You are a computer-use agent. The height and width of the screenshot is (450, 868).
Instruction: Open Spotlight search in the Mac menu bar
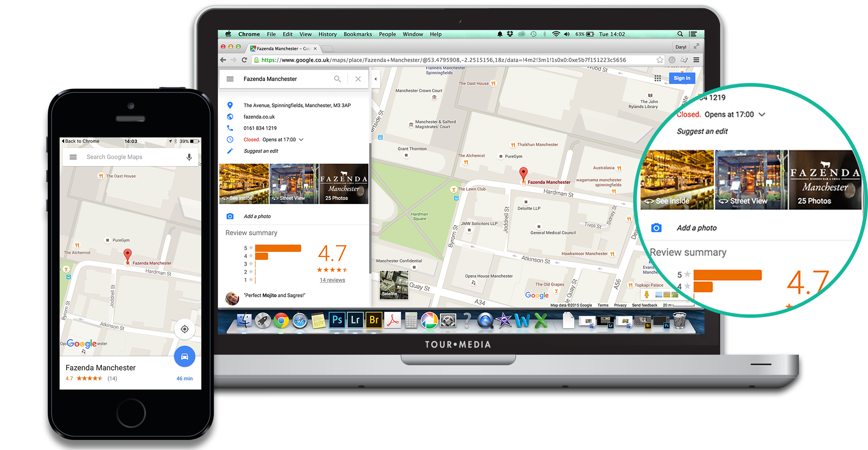(680, 34)
